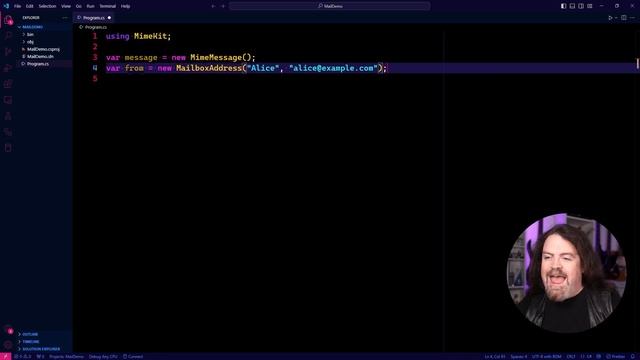This screenshot has width=640, height=360.
Task: Open the View menu
Action: coord(66,6)
